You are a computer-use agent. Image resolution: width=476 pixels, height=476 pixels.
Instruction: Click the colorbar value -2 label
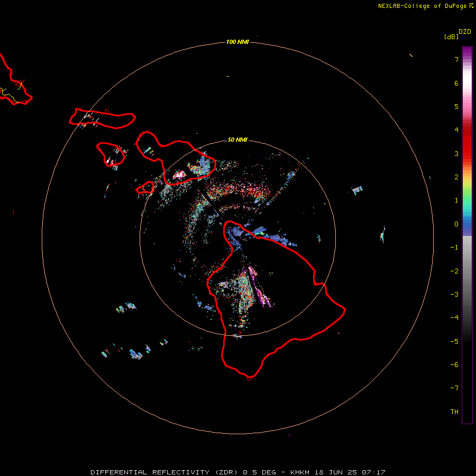(454, 271)
